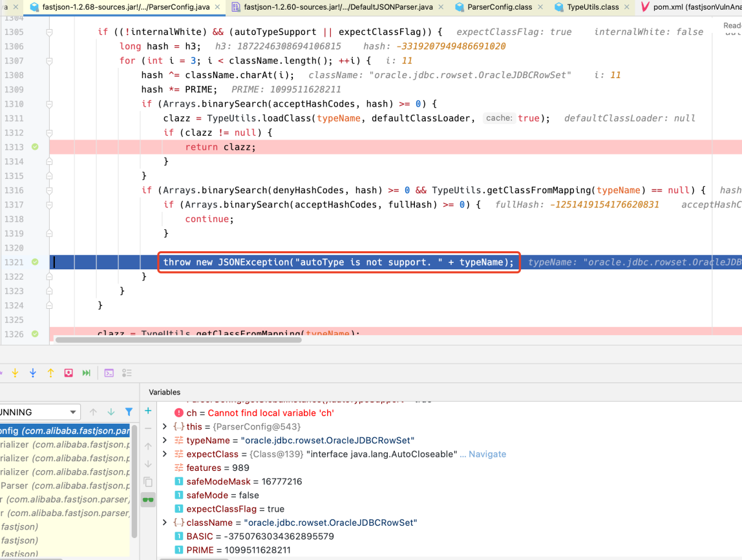Toggle breakpoint on line 1326
This screenshot has width=742, height=560.
35,333
